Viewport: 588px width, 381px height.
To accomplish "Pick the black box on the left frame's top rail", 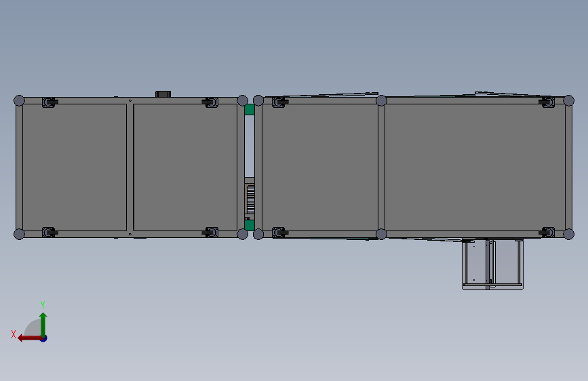I will click(163, 94).
